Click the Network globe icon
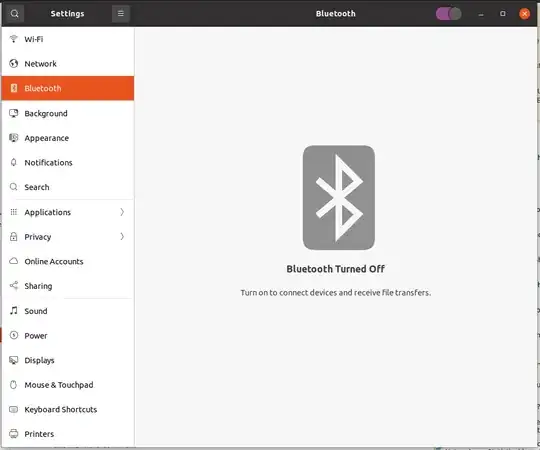Viewport: 540px width, 450px height. click(x=13, y=63)
